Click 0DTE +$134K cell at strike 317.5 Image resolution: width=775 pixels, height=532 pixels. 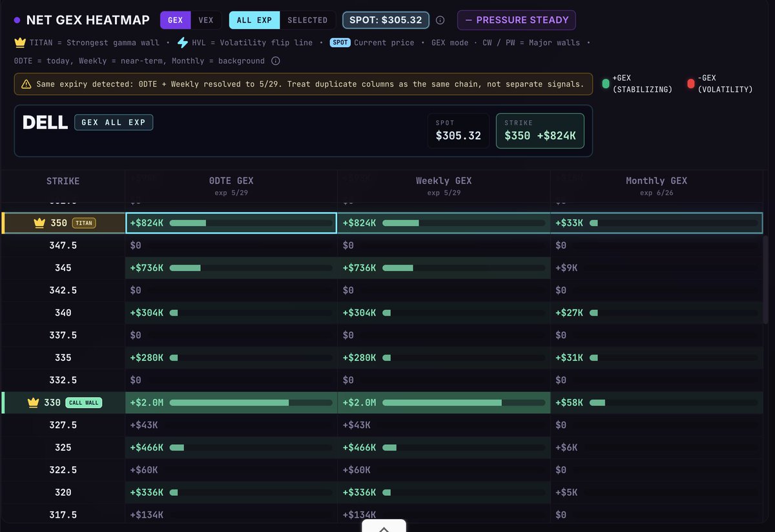pos(231,515)
